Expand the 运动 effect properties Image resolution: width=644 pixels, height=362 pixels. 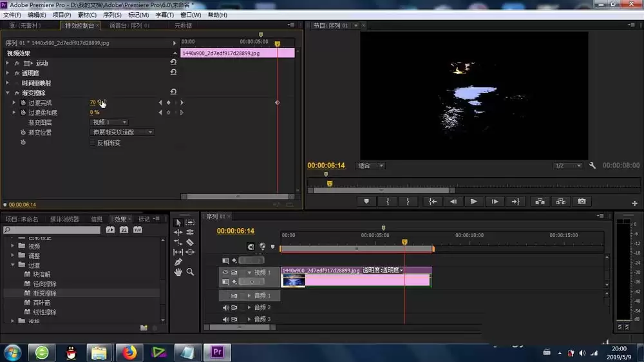coord(7,63)
